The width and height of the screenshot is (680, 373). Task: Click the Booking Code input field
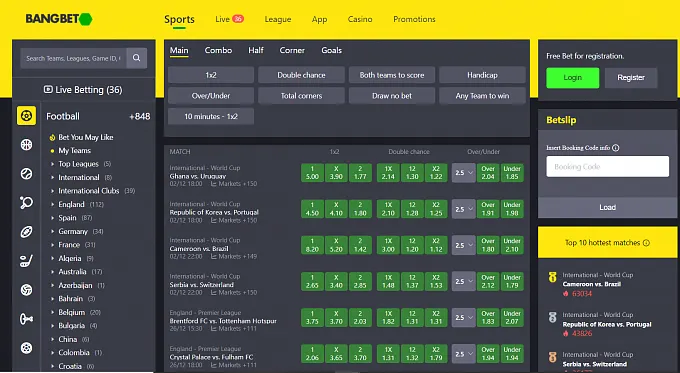(608, 167)
